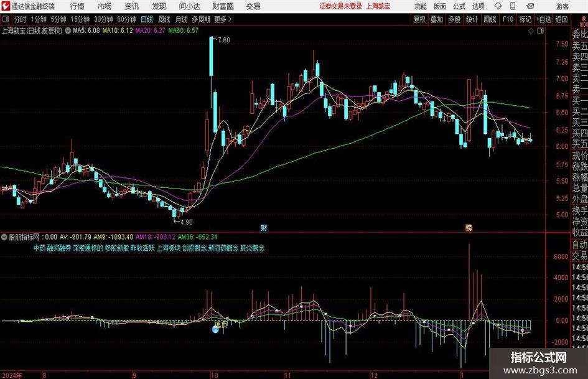Click the panel layout icon left of 分时
Viewport: 588px width, 379px height.
tap(6, 19)
